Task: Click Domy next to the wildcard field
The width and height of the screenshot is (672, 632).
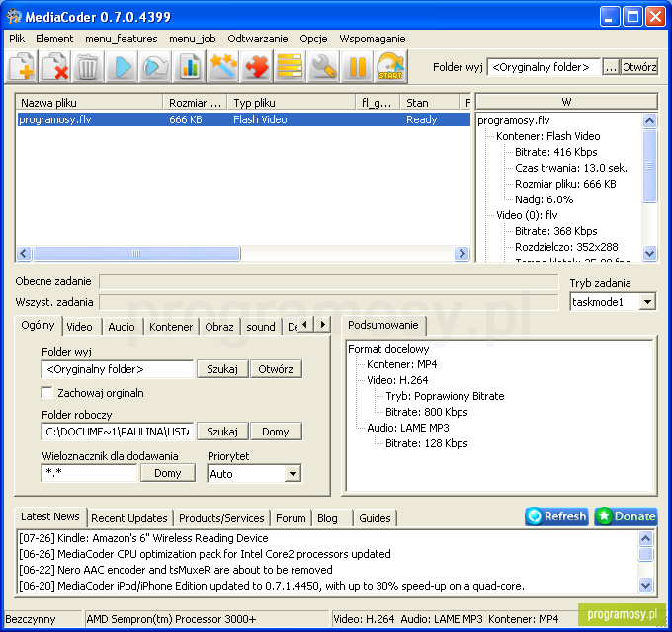Action: (168, 473)
